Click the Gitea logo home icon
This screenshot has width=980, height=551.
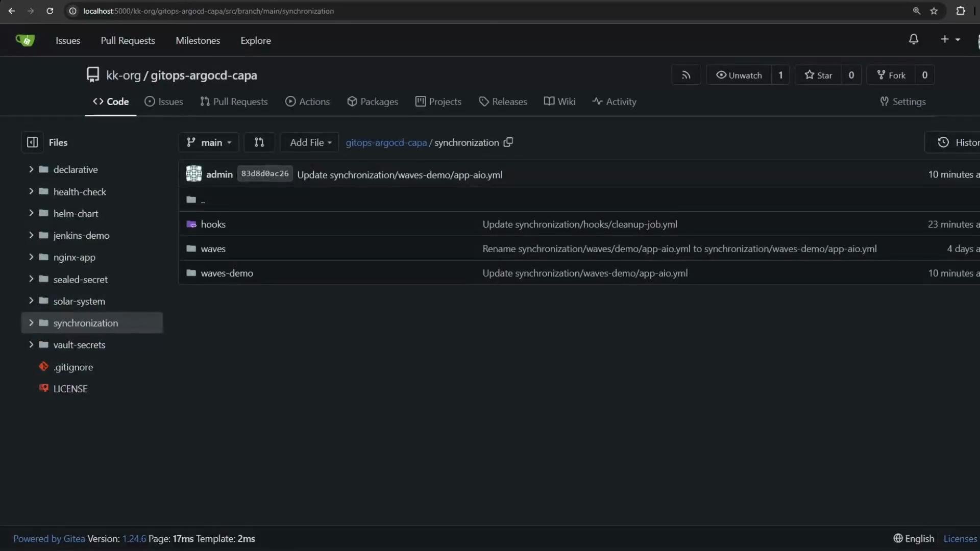pos(25,40)
